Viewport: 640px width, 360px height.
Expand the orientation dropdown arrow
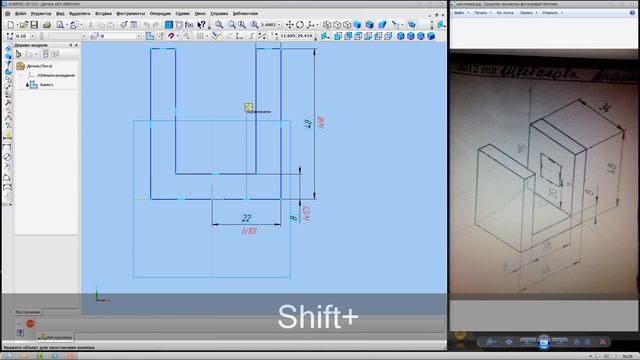[x=318, y=25]
